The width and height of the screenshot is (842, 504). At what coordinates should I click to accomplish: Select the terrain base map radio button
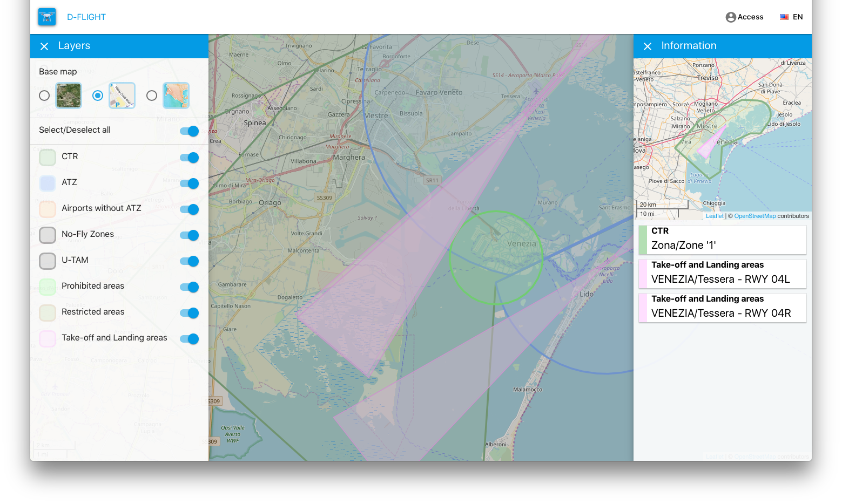pos(152,96)
